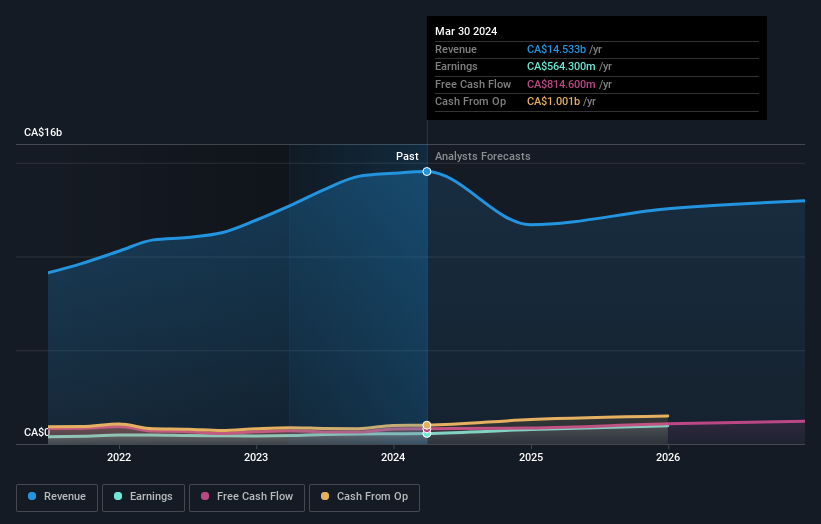Click the Past label on the chart

point(407,156)
